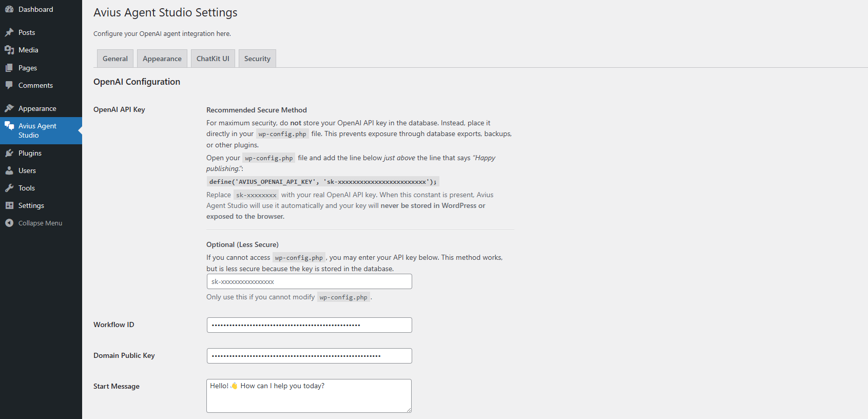Open Media via its sidebar icon
Screen dimensions: 868x419
[9, 50]
